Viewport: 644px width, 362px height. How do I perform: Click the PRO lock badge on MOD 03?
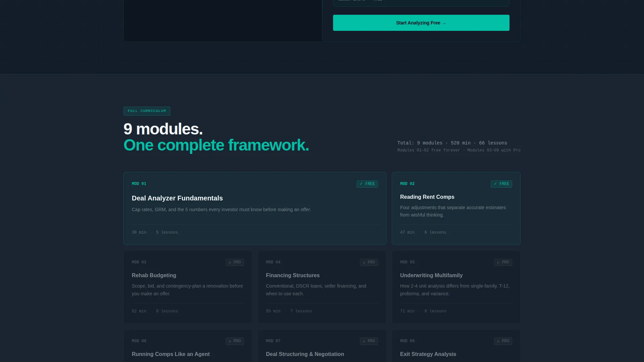[235, 262]
